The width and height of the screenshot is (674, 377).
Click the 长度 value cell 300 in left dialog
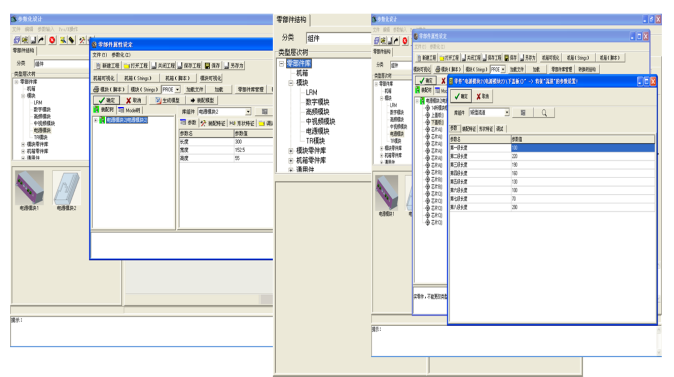point(253,141)
